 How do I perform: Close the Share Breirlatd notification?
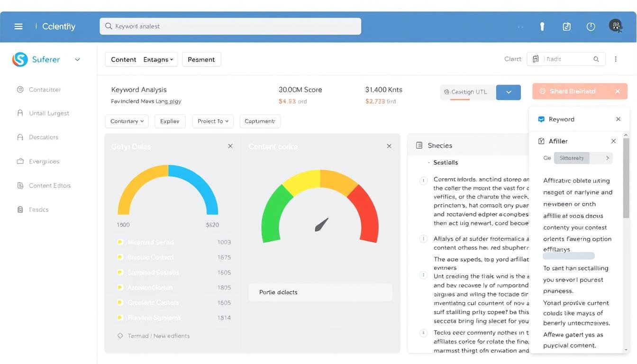click(x=618, y=91)
